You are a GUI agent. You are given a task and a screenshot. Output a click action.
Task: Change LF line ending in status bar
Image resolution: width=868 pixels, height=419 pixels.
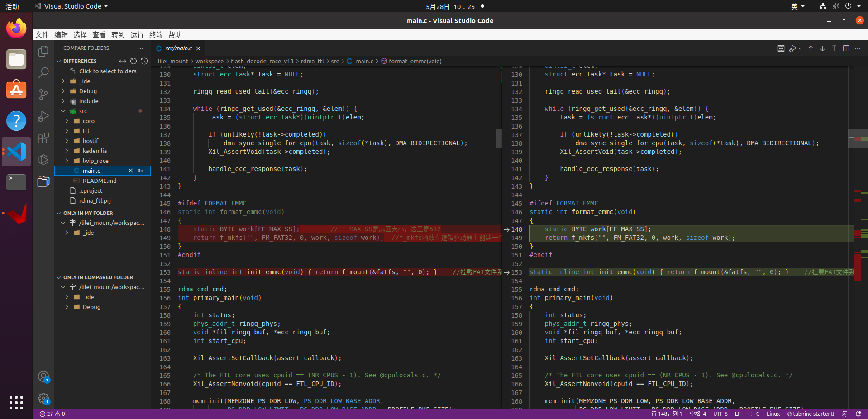(738, 414)
